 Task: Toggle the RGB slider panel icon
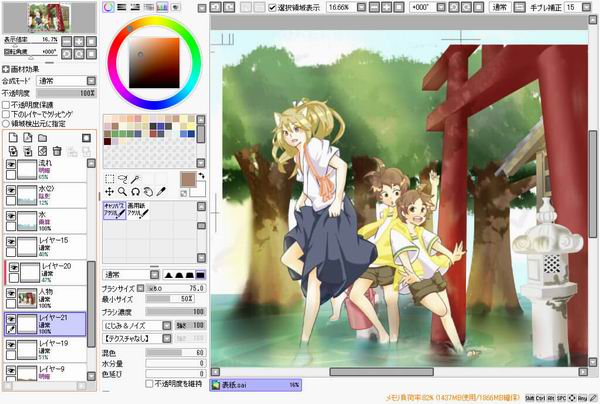pyautogui.click(x=122, y=7)
